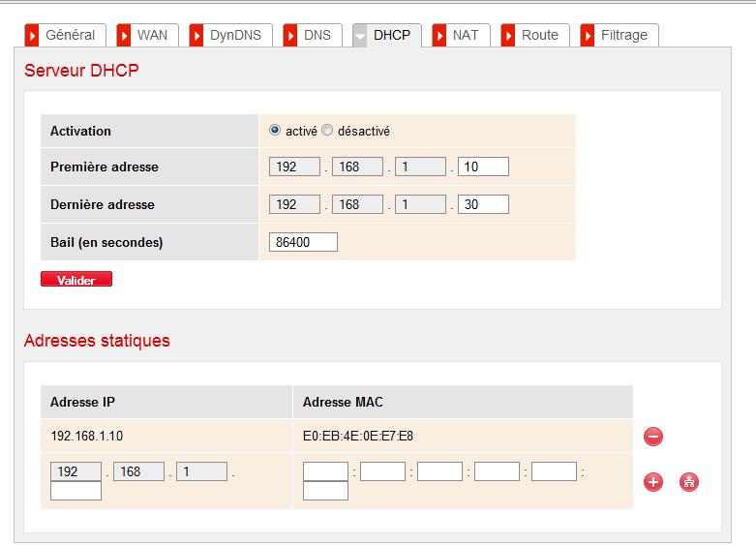Click last octet of Dernière adresse

(x=483, y=204)
